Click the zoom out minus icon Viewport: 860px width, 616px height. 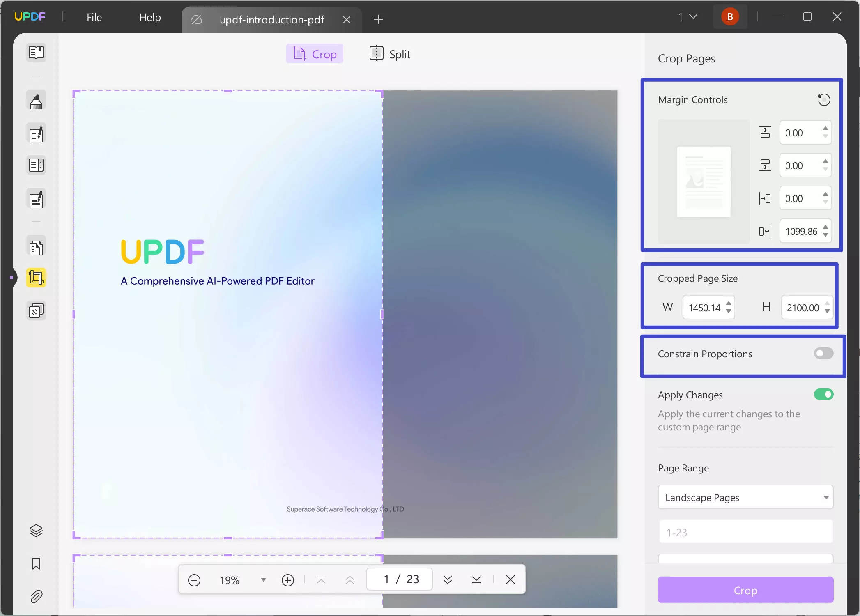click(194, 580)
